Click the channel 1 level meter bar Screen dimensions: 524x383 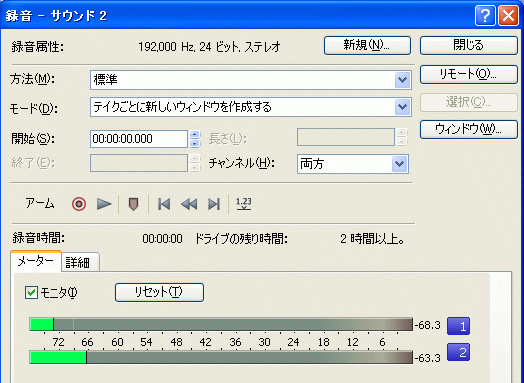coord(221,325)
